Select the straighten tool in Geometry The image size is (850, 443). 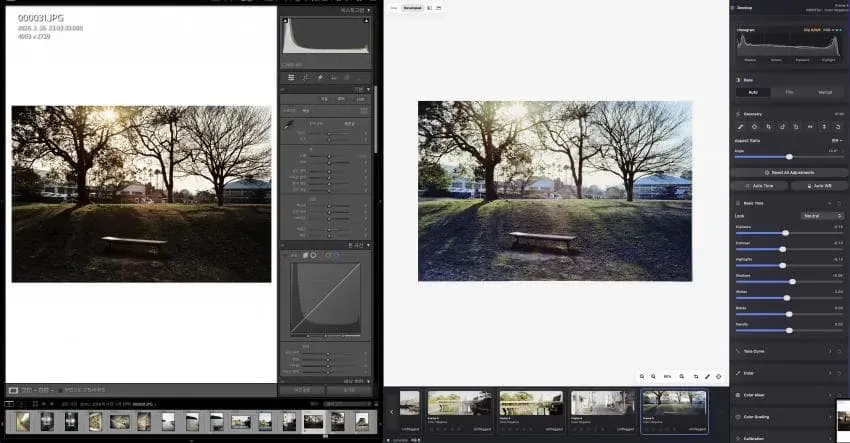(x=740, y=127)
